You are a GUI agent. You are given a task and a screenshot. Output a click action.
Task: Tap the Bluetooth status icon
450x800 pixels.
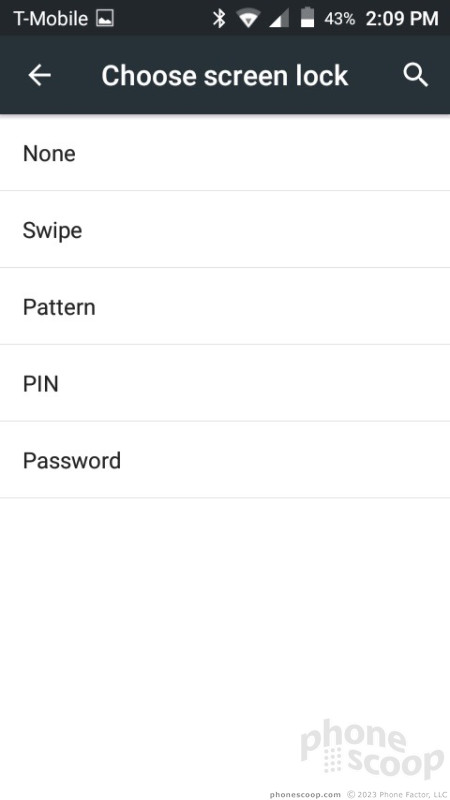[219, 19]
